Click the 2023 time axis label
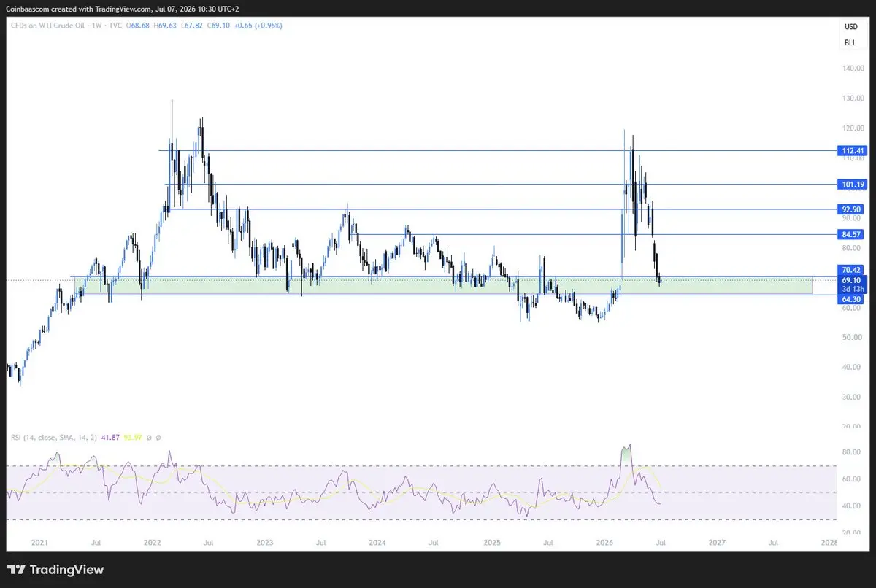The height and width of the screenshot is (588, 876). tap(265, 543)
